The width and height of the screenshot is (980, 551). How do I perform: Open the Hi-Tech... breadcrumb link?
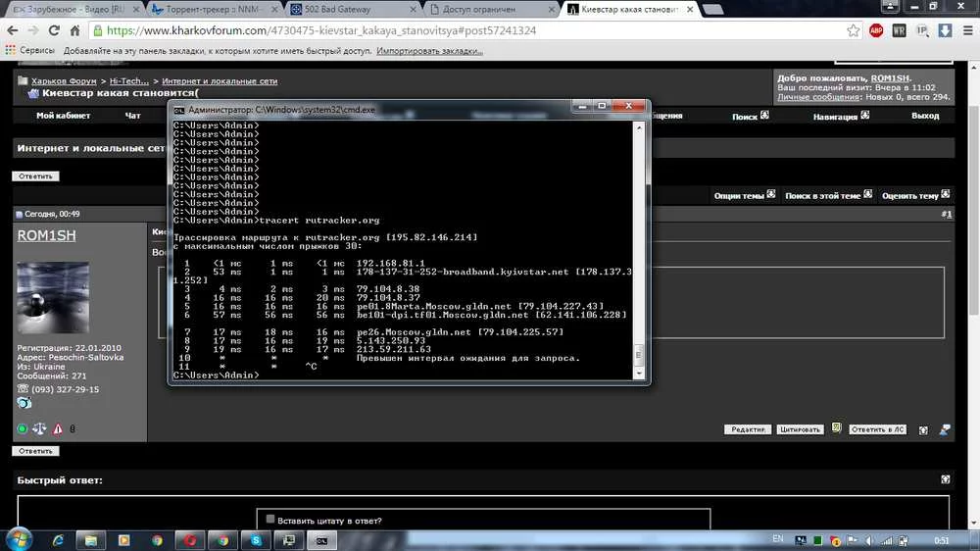tap(128, 80)
